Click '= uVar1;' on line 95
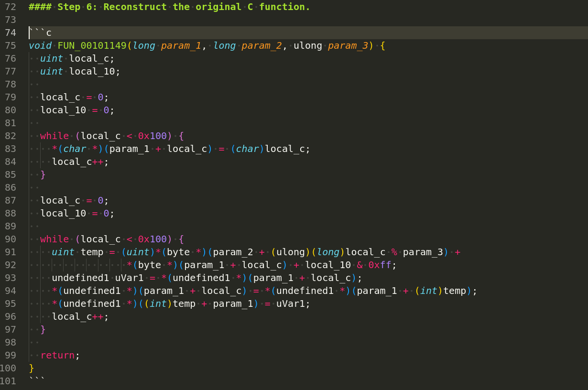The image size is (588, 390). point(288,303)
